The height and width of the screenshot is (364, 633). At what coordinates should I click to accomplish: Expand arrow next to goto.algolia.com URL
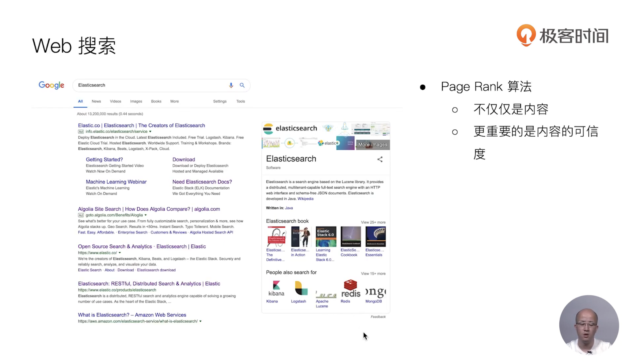(146, 215)
